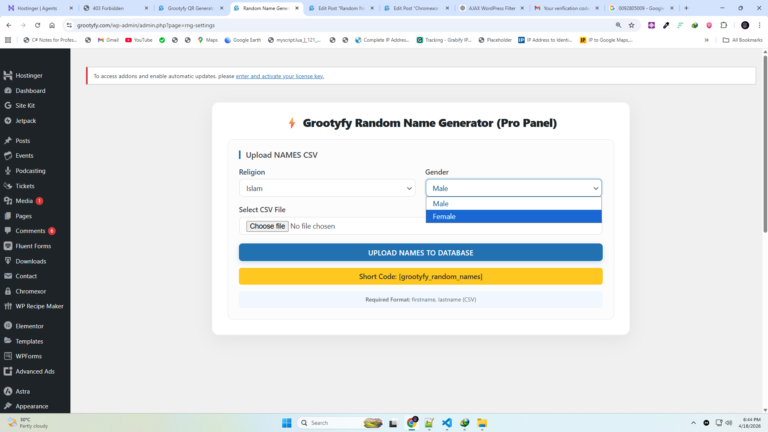Expand hidden bookmarks overflow chevron
The width and height of the screenshot is (768, 432).
coord(707,40)
